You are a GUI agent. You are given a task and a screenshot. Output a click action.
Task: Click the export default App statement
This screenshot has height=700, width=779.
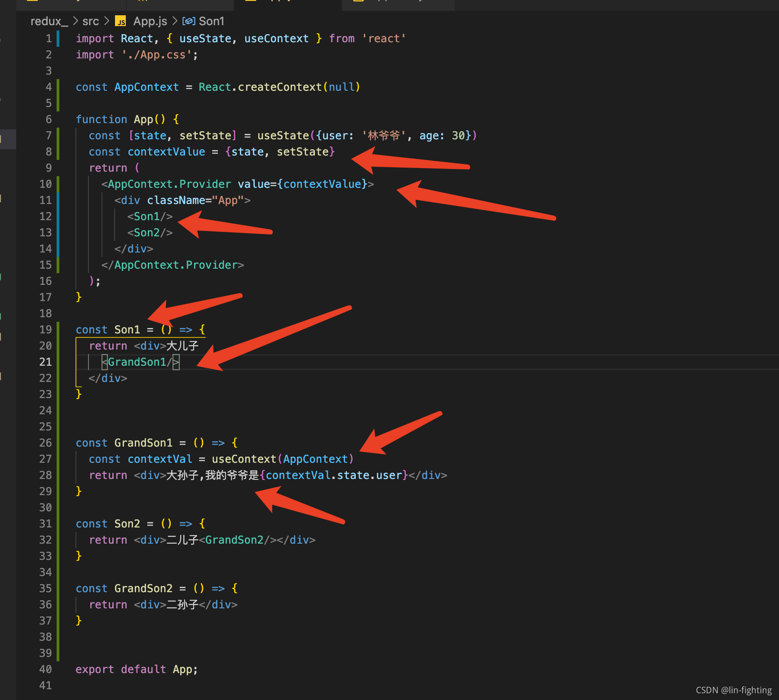pos(137,669)
